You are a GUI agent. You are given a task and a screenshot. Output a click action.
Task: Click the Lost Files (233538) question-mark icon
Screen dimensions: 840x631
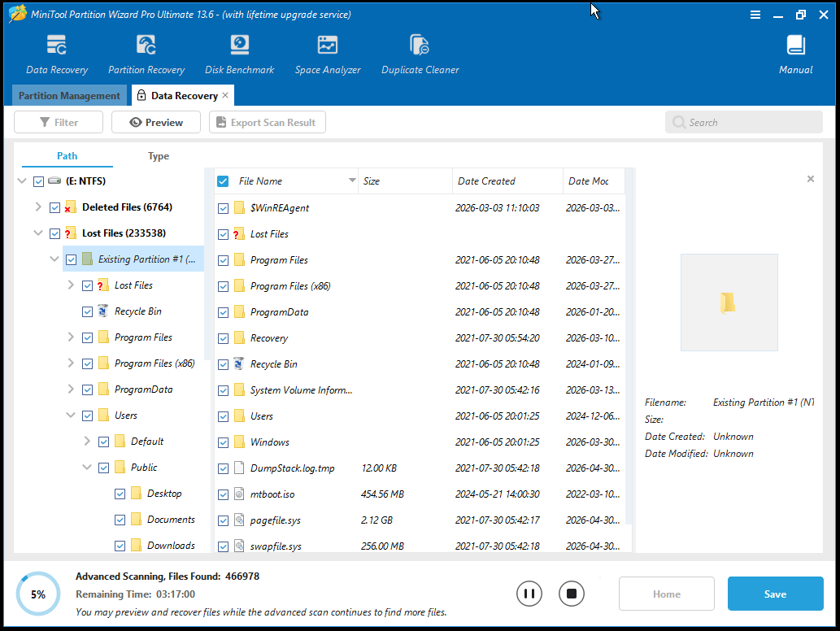[x=70, y=233]
